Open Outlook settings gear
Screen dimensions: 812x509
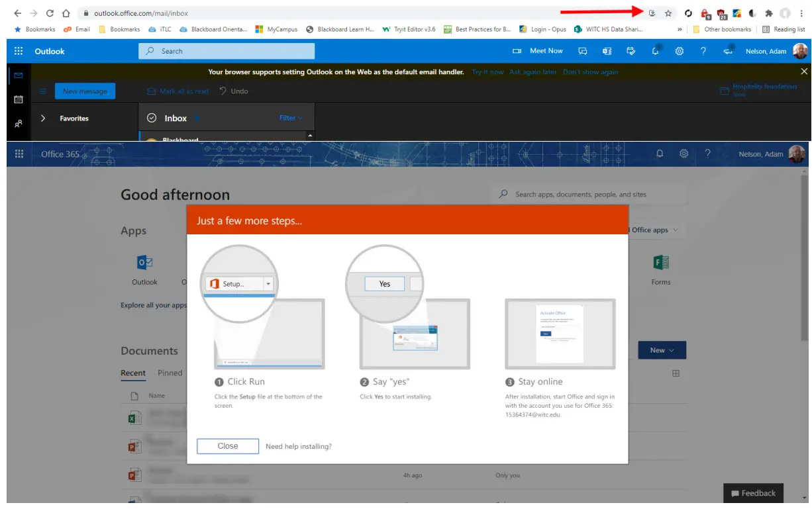pyautogui.click(x=680, y=51)
